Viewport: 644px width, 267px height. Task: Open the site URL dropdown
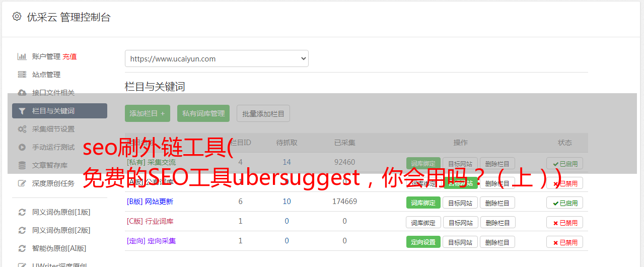tap(217, 58)
